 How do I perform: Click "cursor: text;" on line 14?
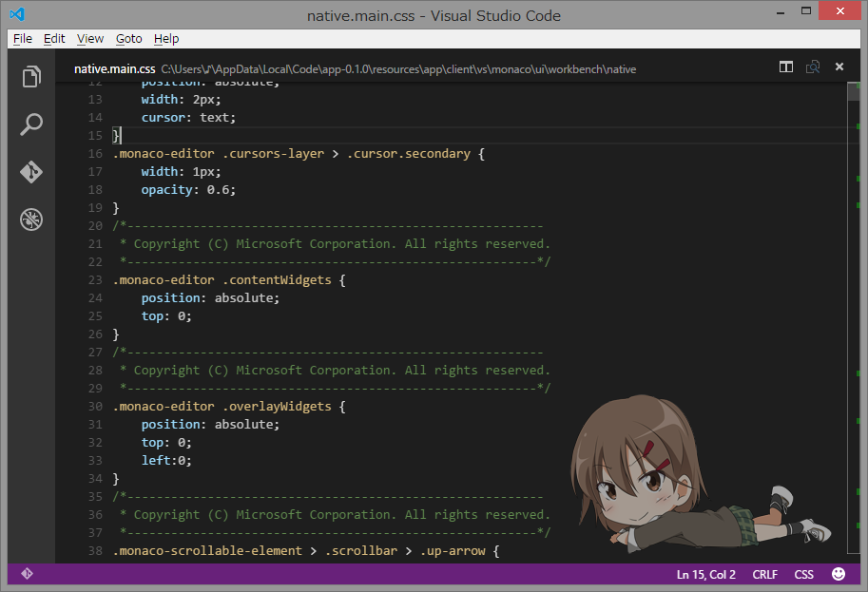[188, 117]
